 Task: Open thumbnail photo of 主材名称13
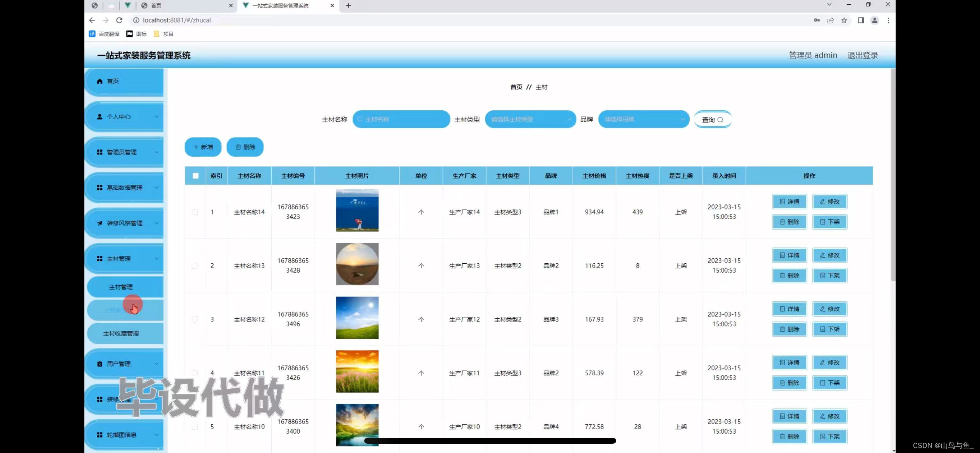[357, 264]
